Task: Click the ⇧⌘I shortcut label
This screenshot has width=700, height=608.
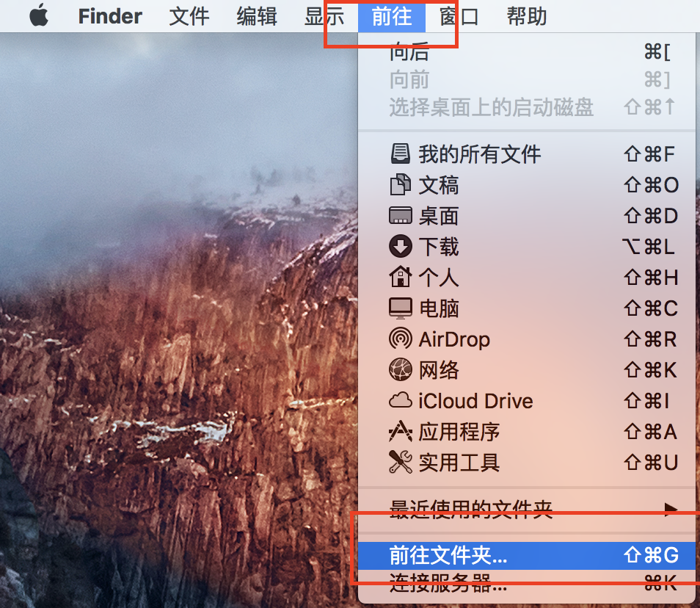Action: click(647, 401)
